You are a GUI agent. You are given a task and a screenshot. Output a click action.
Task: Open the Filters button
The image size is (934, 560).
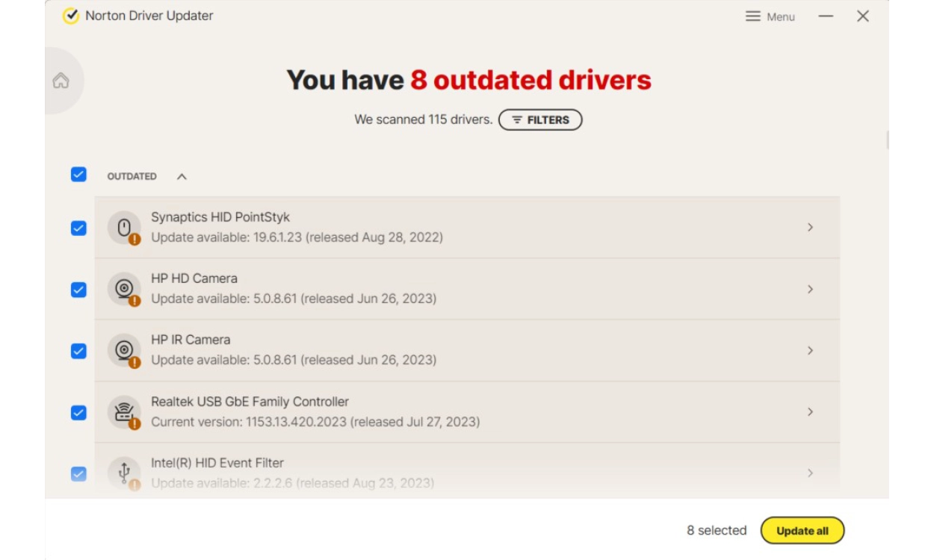[x=540, y=119]
